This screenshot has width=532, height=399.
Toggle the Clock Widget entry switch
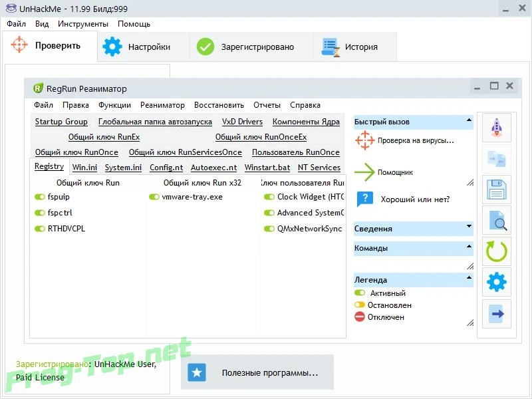pos(269,197)
